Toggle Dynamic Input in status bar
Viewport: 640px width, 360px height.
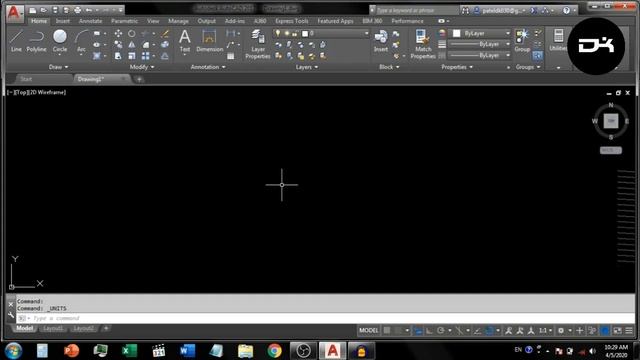coord(418,330)
